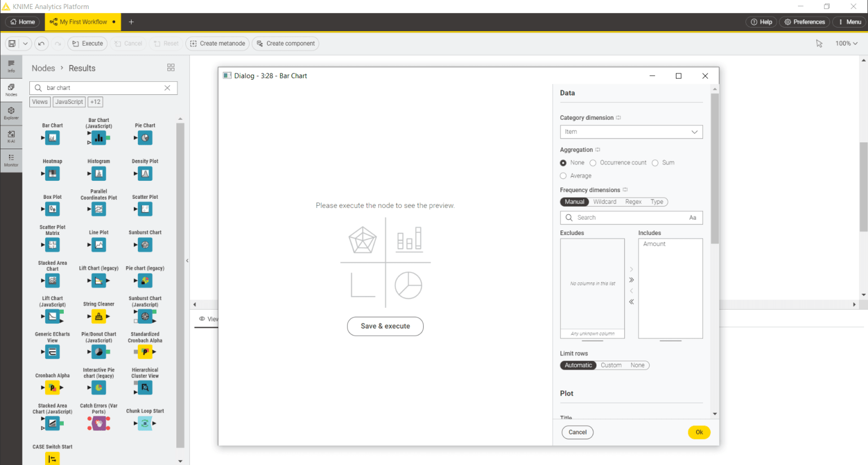Collapse the node repository side panel
The height and width of the screenshot is (465, 868).
(x=187, y=260)
